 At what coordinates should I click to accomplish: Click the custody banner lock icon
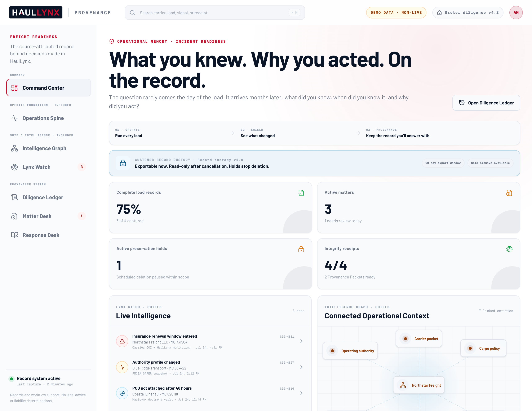[123, 163]
